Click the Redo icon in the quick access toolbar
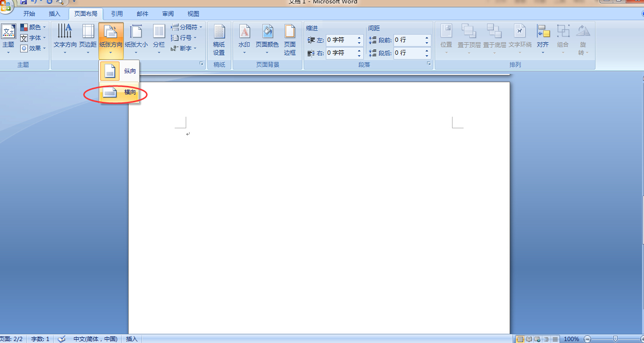Screen dimensions: 644x343 (x=49, y=2)
